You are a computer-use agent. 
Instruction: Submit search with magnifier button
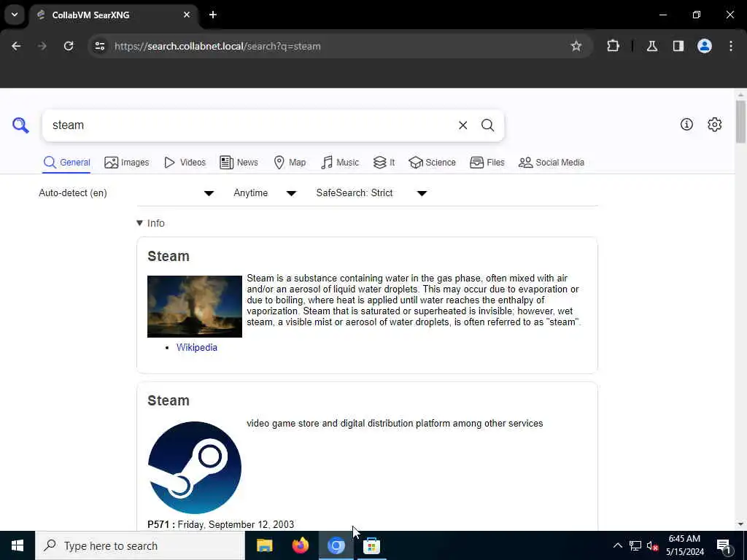[487, 125]
